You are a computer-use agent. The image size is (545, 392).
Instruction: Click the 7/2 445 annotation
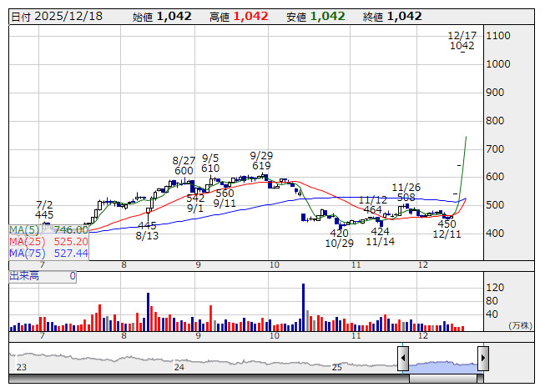click(44, 209)
